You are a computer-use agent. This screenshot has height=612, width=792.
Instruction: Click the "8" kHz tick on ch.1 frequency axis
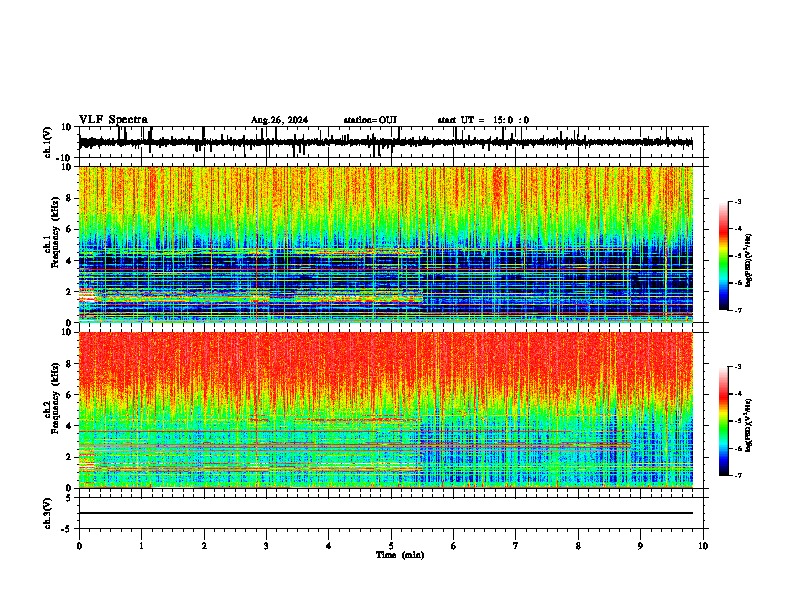pyautogui.click(x=69, y=198)
